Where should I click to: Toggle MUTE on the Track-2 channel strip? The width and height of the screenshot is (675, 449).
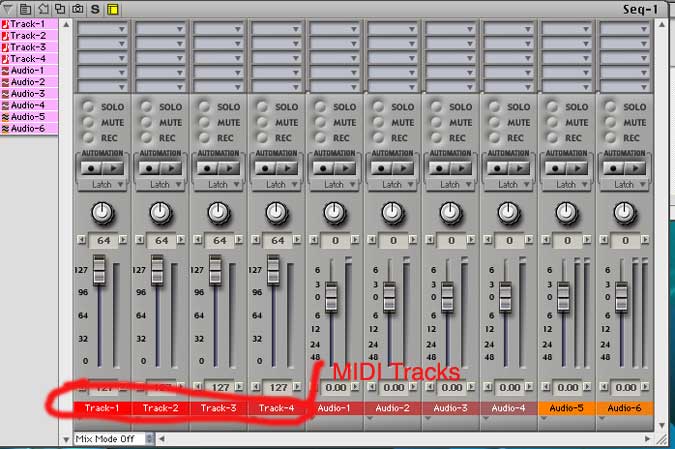(x=145, y=122)
